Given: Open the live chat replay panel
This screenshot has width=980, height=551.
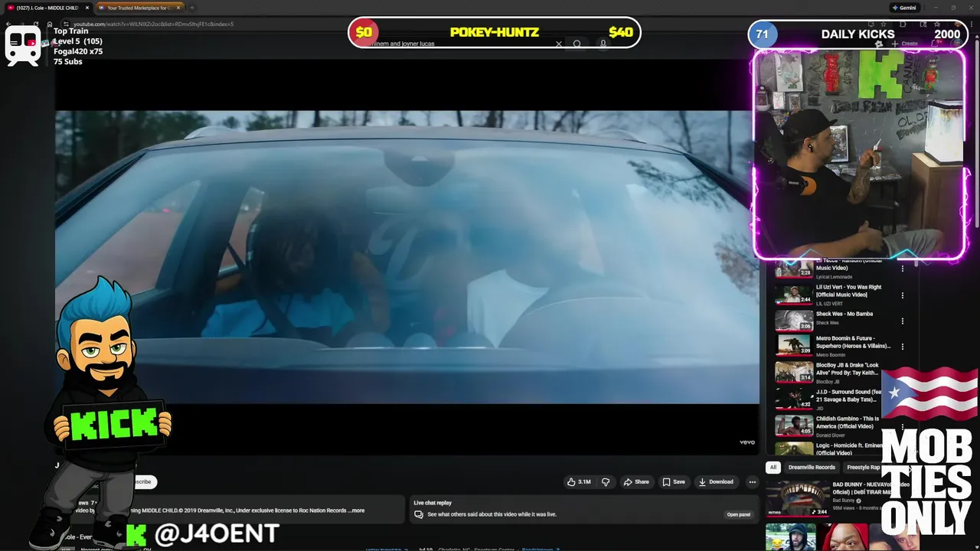Looking at the screenshot, I should 738,514.
